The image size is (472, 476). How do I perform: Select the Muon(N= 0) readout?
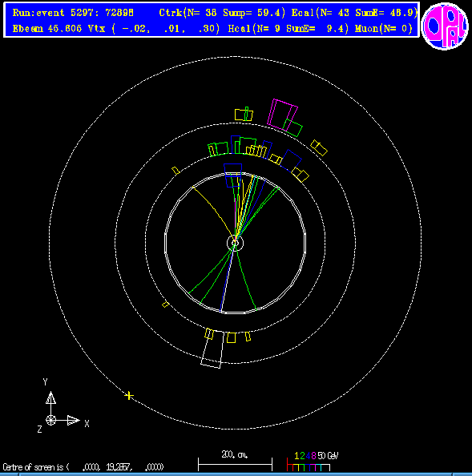(x=384, y=29)
